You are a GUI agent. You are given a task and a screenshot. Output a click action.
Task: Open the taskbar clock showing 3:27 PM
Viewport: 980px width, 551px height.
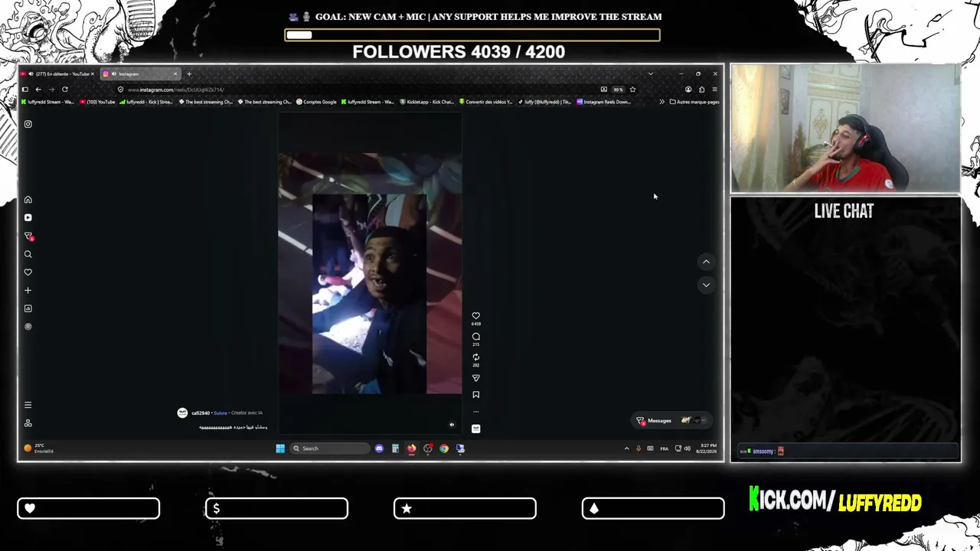[706, 448]
